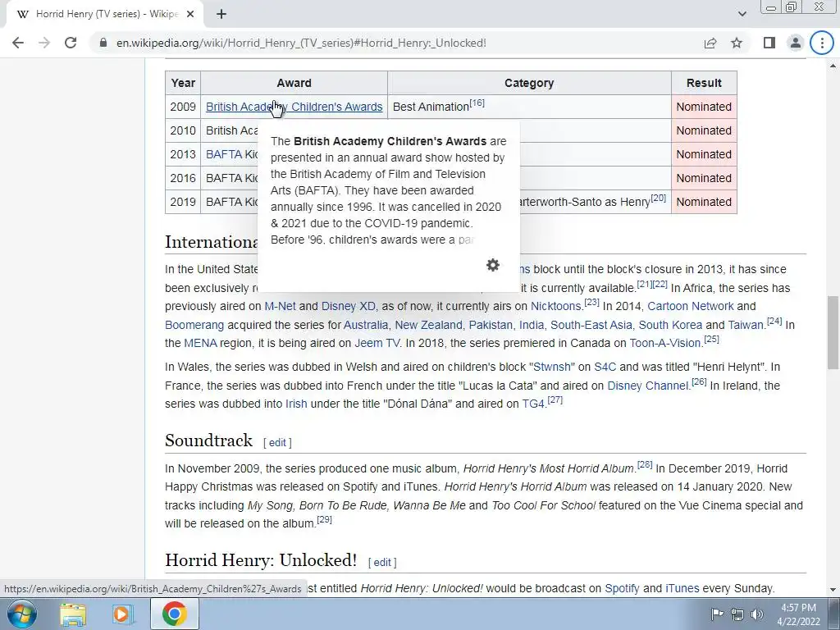Follow the Stwnsh link

click(x=552, y=367)
